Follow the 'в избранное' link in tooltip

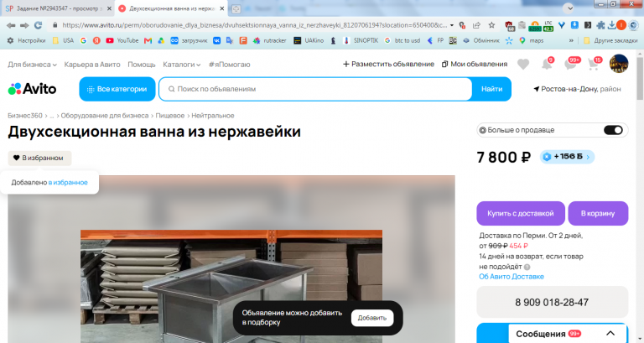tap(68, 182)
